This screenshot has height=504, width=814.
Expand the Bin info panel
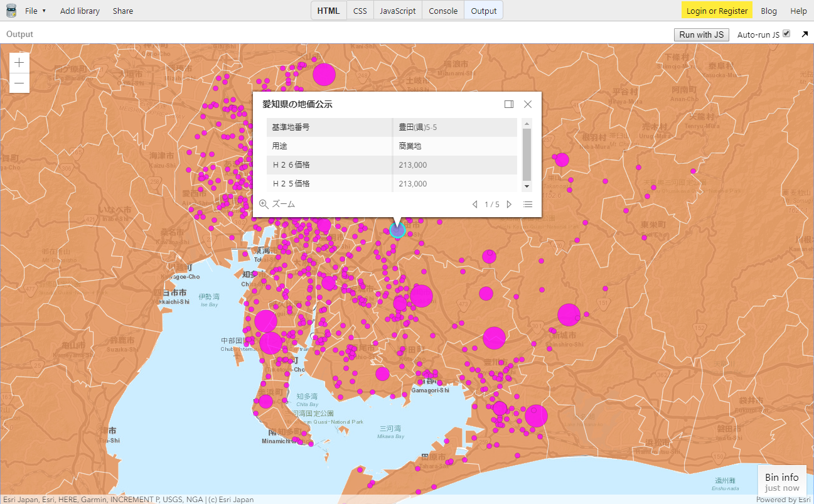click(x=782, y=481)
